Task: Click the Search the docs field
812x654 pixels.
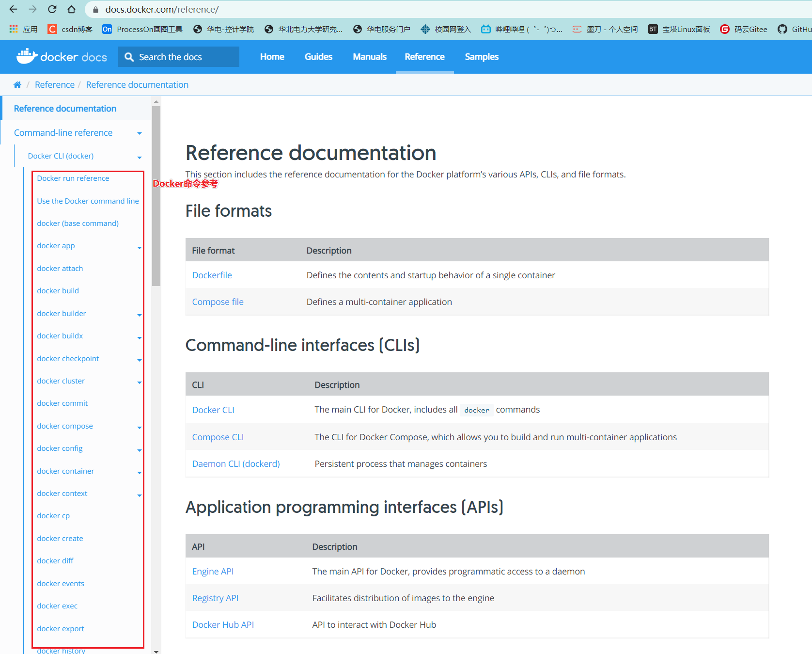Action: (x=179, y=57)
